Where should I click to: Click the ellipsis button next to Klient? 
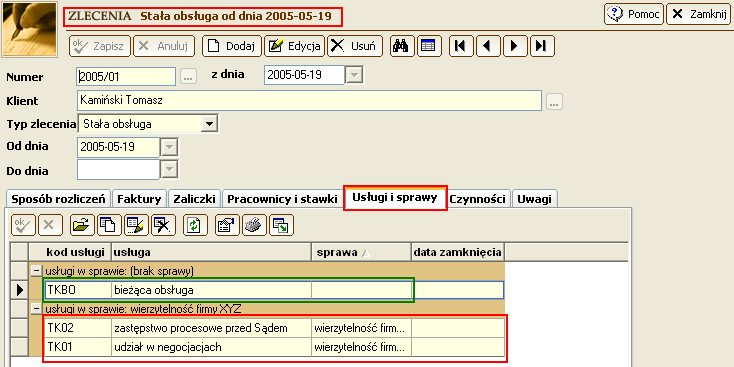(x=554, y=102)
